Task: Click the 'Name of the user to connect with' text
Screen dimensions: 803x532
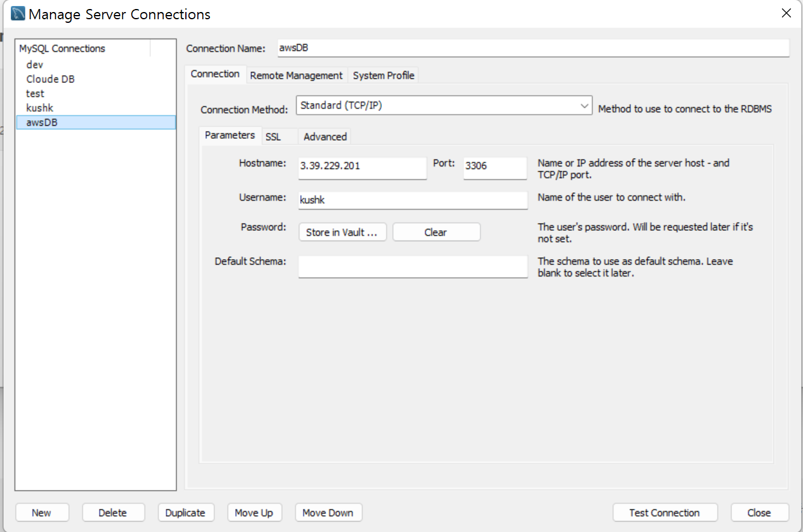Action: 612,197
